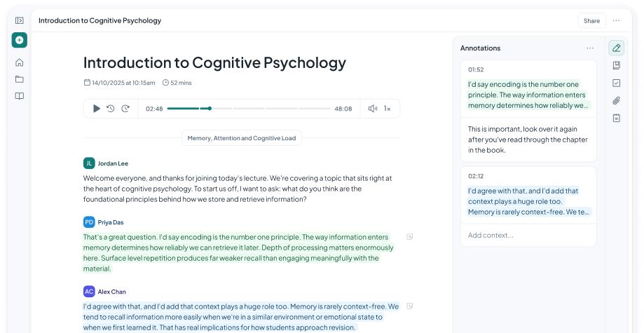Select the Alex Chan speaker name
The image size is (644, 333).
111,292
